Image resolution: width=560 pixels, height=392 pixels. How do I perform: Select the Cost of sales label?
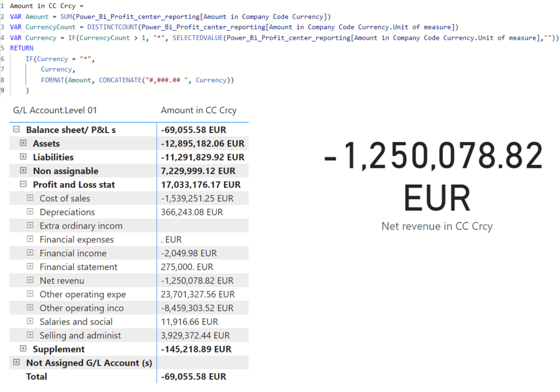click(65, 198)
